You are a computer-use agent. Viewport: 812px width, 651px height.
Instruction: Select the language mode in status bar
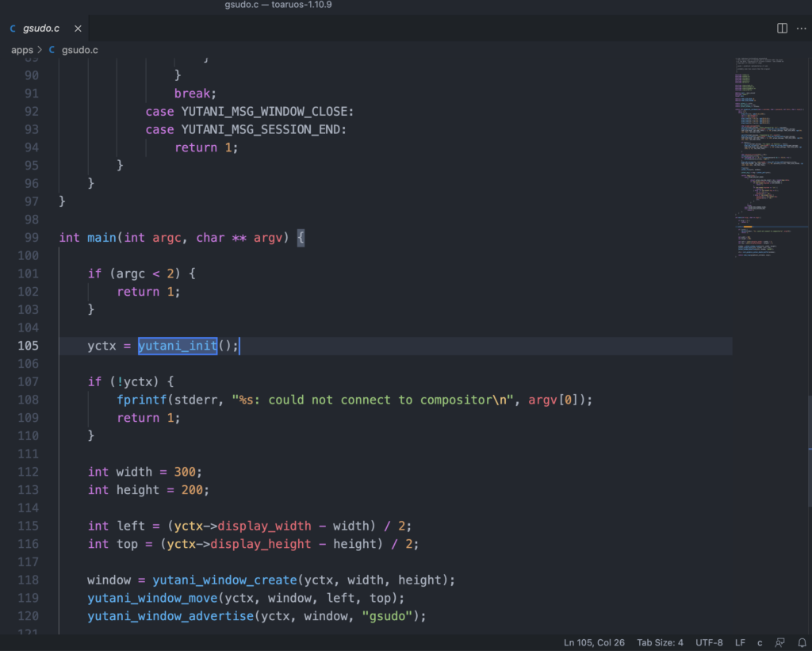coord(760,643)
